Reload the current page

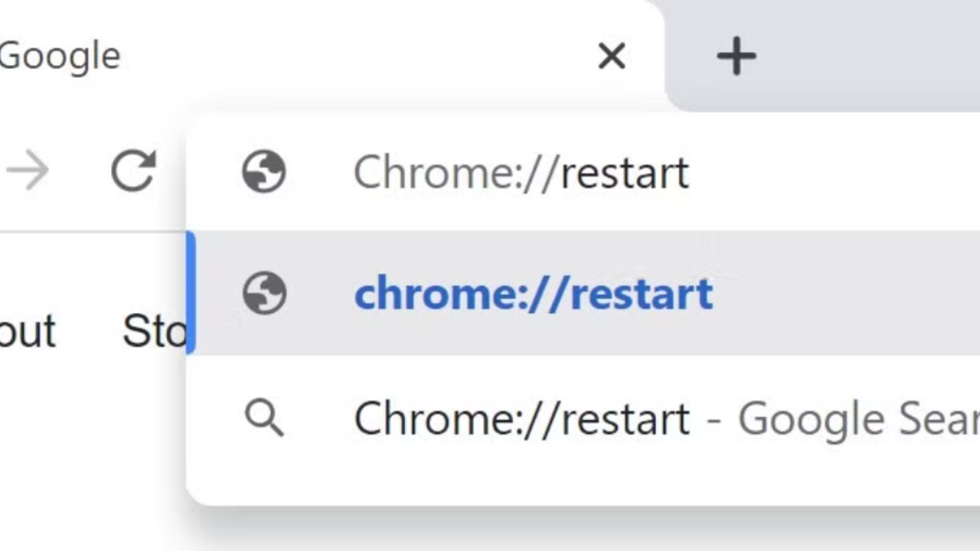pos(133,171)
